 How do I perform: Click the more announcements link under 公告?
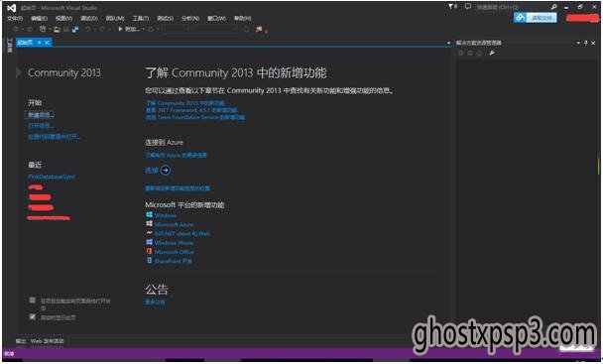[x=155, y=303]
